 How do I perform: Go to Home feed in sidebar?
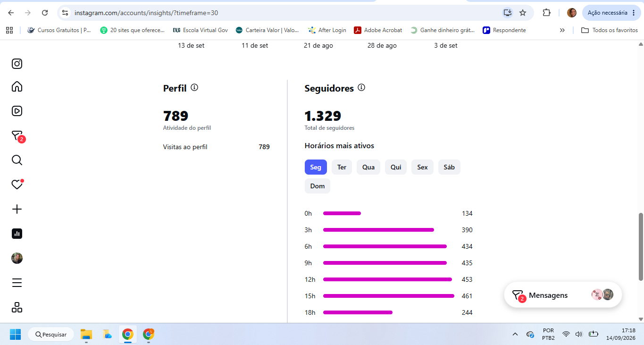[17, 86]
